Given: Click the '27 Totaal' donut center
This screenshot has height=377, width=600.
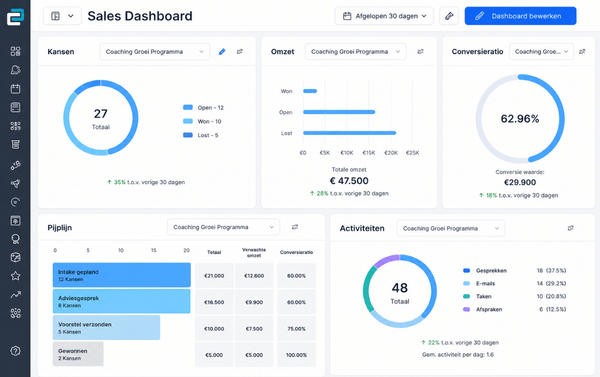Looking at the screenshot, I should [x=101, y=119].
